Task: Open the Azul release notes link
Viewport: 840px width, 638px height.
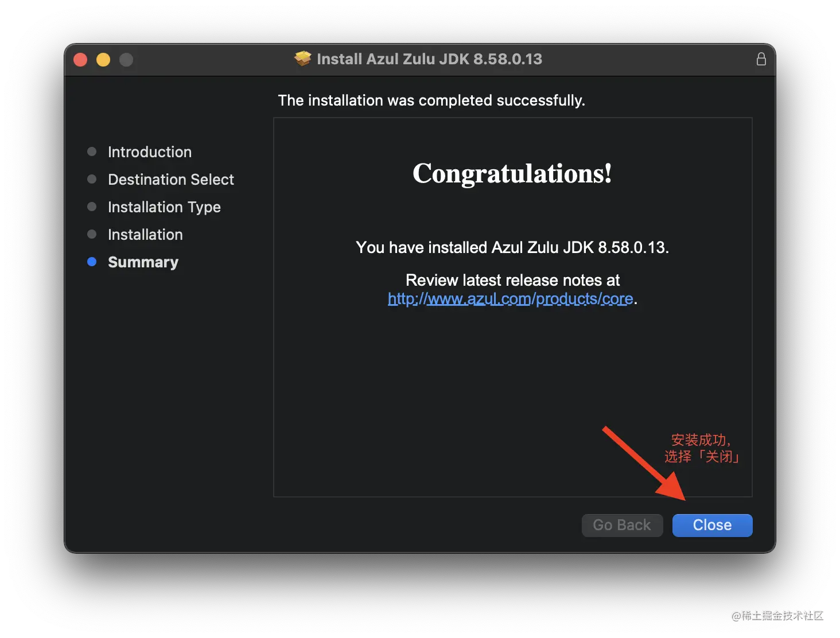Action: (511, 298)
